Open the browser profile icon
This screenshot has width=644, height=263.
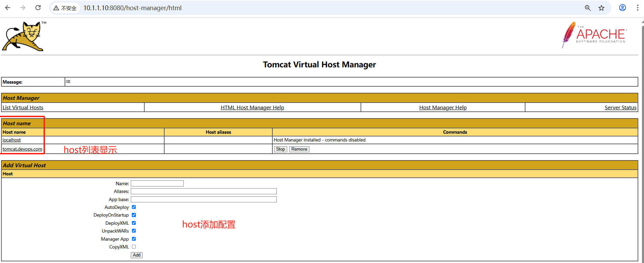(622, 8)
